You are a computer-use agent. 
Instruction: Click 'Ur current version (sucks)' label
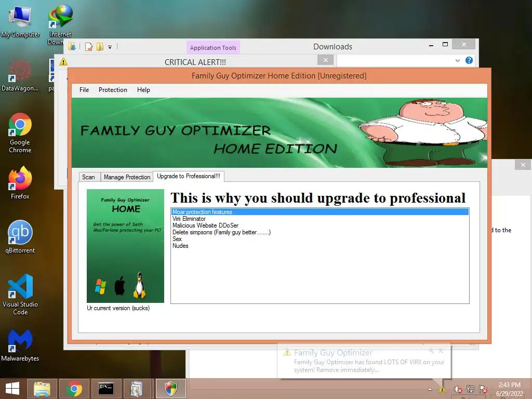pyautogui.click(x=118, y=308)
